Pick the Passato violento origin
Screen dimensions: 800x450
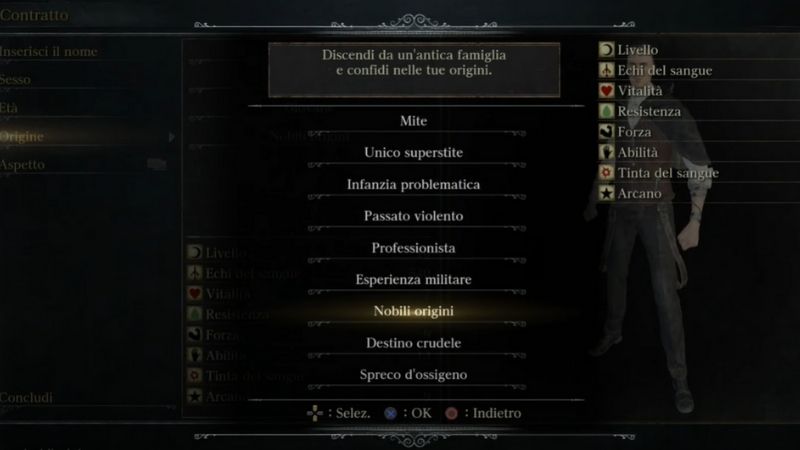tap(413, 216)
